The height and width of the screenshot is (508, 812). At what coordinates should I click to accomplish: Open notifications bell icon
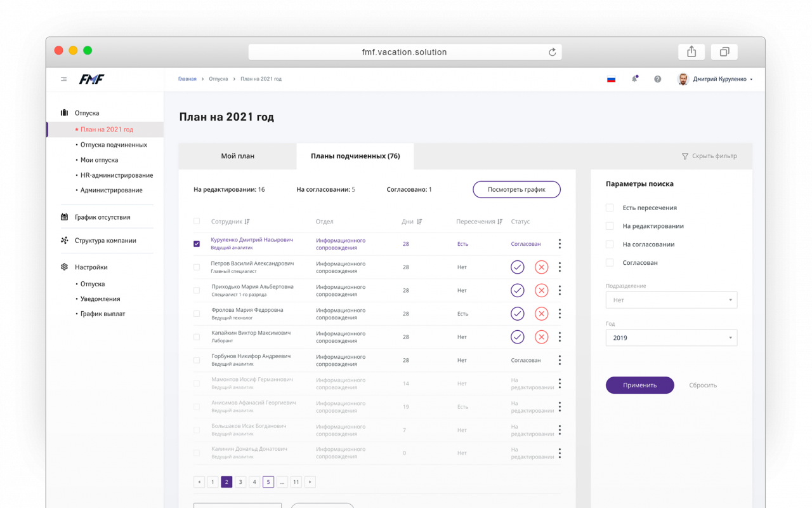pos(634,79)
